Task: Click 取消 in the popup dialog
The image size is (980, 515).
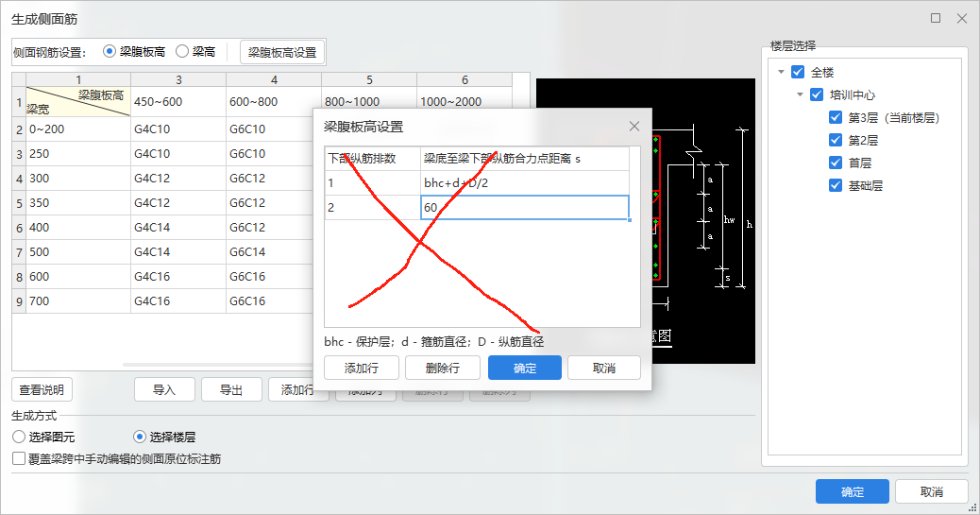Action: click(x=603, y=368)
